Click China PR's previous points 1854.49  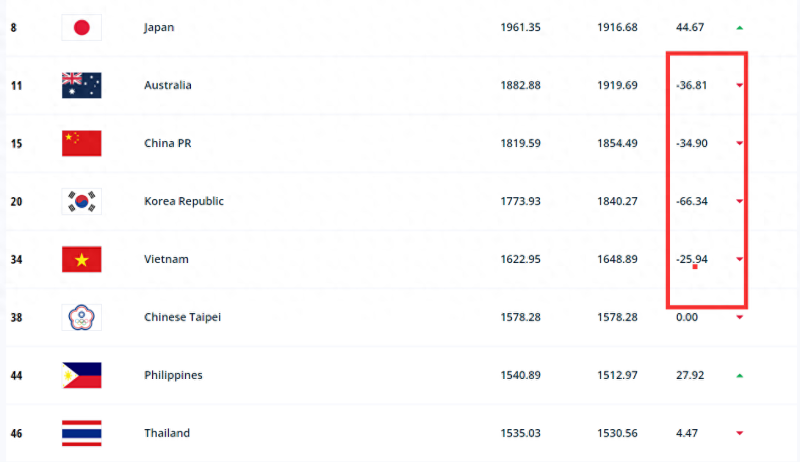tap(617, 143)
